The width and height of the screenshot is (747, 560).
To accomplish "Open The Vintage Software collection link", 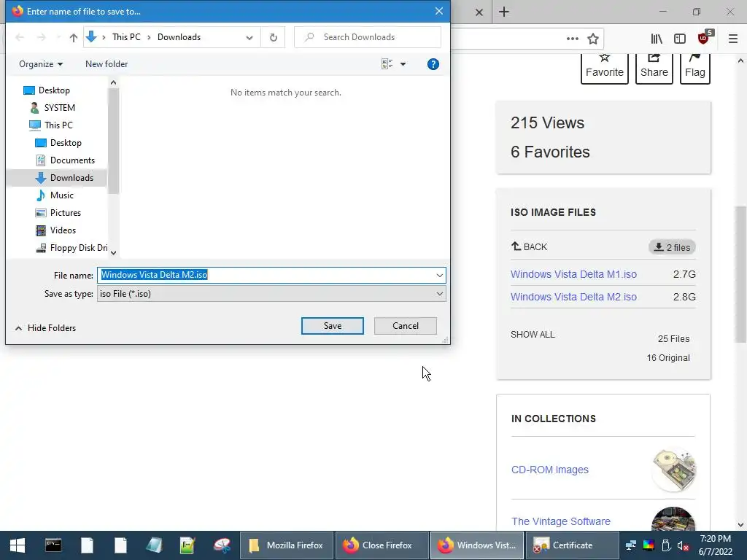I will pos(561,521).
